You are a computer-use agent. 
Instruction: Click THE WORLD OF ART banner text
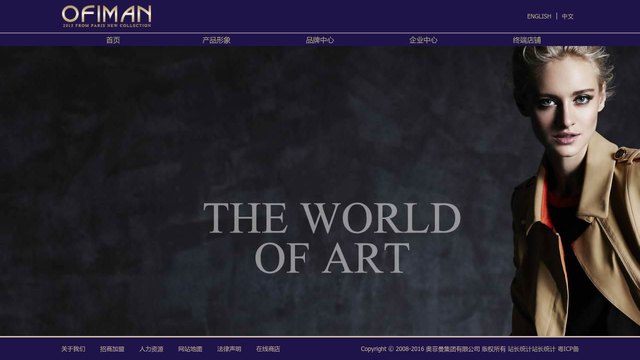332,238
